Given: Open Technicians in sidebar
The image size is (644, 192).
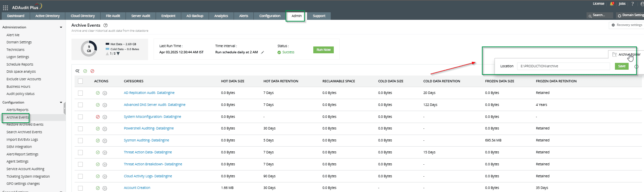Looking at the screenshot, I should 15,50.
